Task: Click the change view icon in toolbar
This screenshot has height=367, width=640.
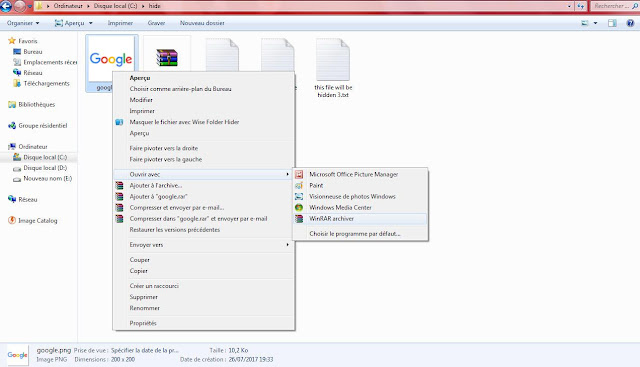Action: [x=585, y=23]
